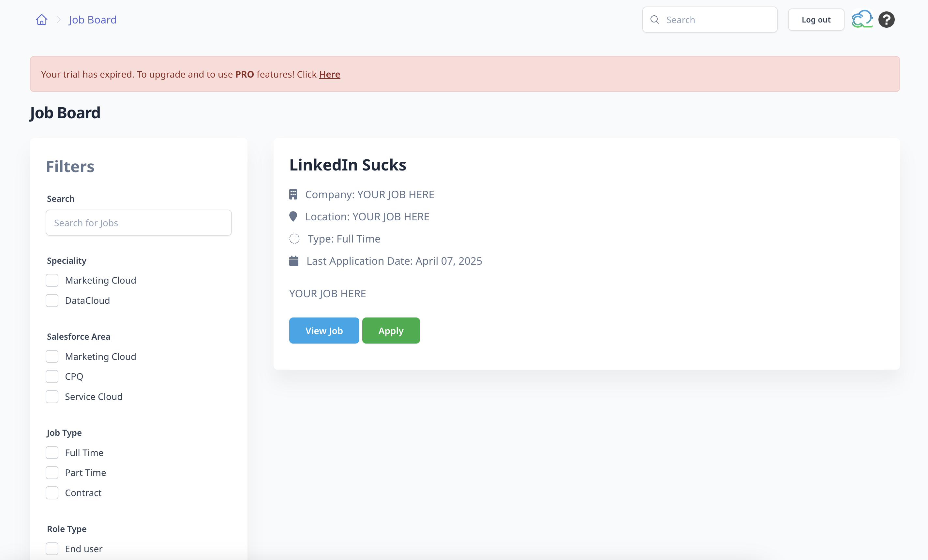Click the Here upgrade link
The width and height of the screenshot is (928, 560).
pos(329,74)
